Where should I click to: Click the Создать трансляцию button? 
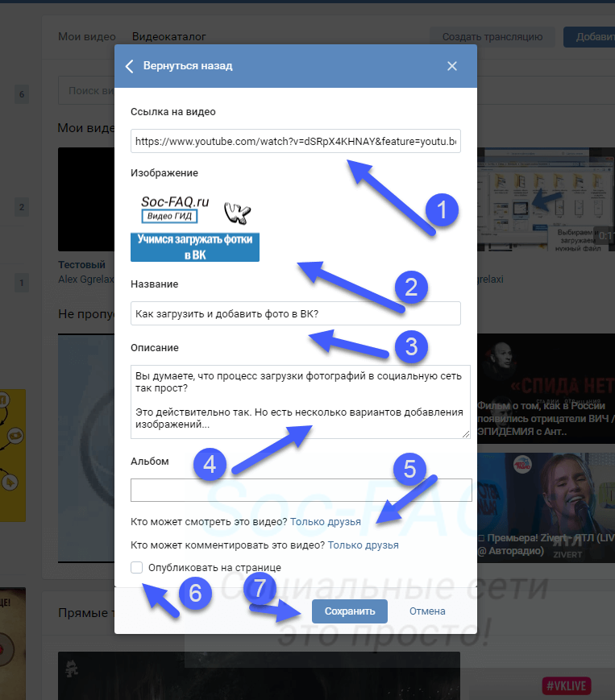492,36
